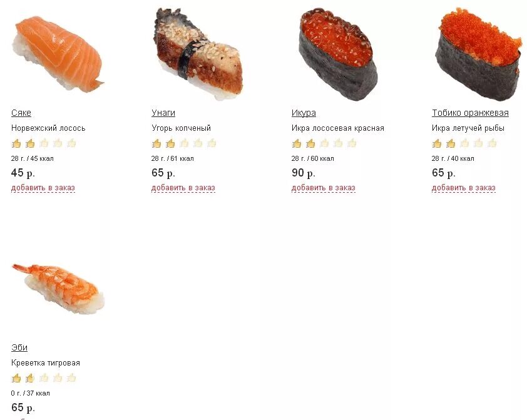Click the salmon nigiri photo

[x=58, y=54]
